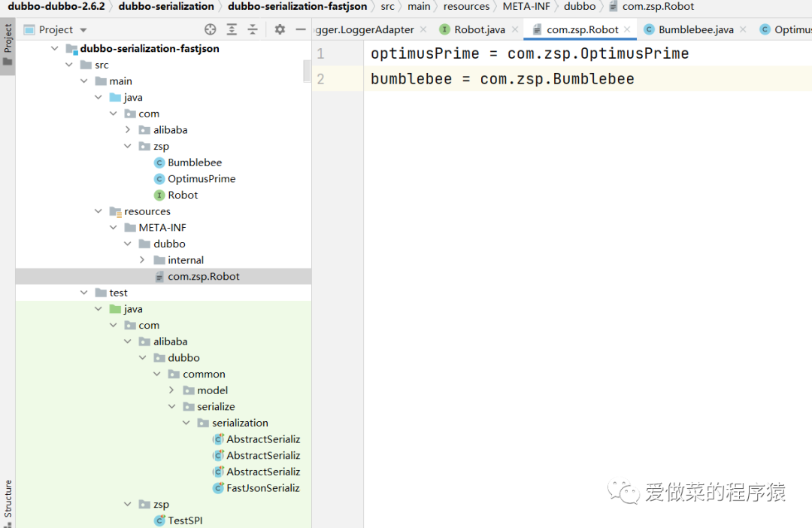812x528 pixels.
Task: Close the Robot.java tab
Action: 515,29
